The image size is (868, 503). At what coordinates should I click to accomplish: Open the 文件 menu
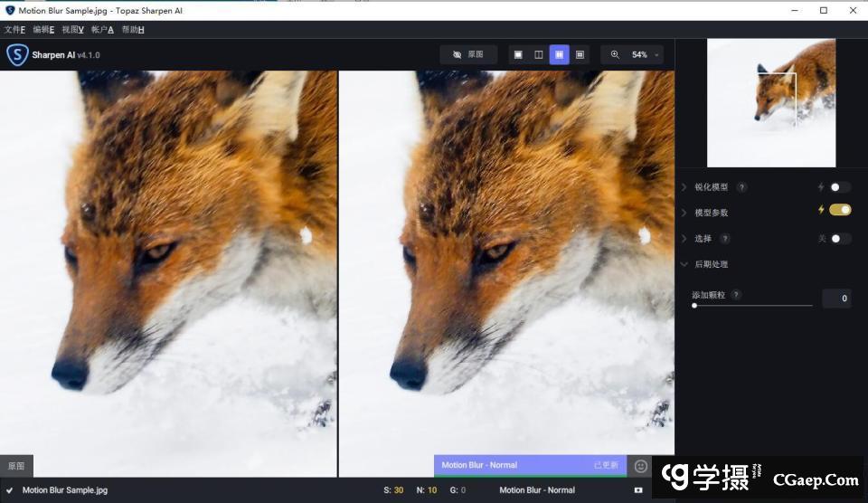tap(14, 30)
